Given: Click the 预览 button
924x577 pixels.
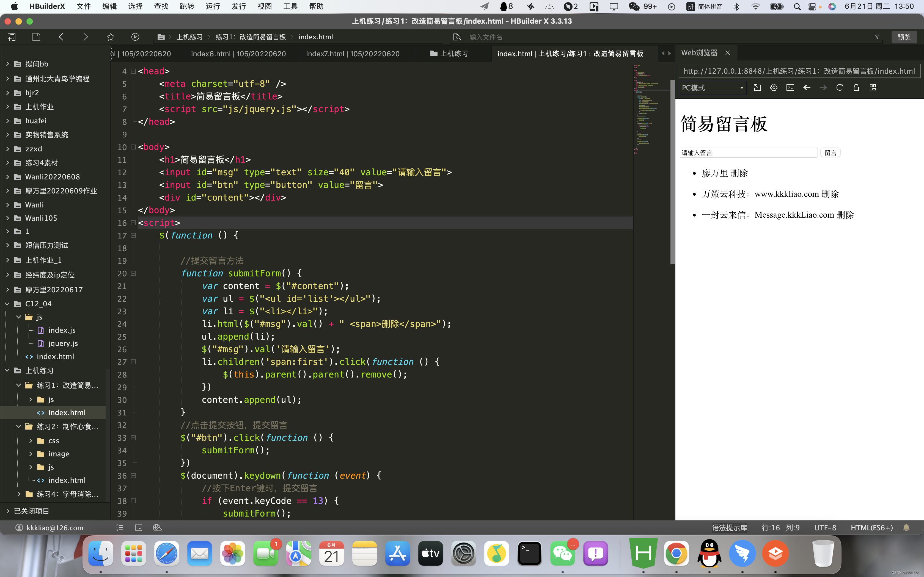Looking at the screenshot, I should pyautogui.click(x=904, y=37).
